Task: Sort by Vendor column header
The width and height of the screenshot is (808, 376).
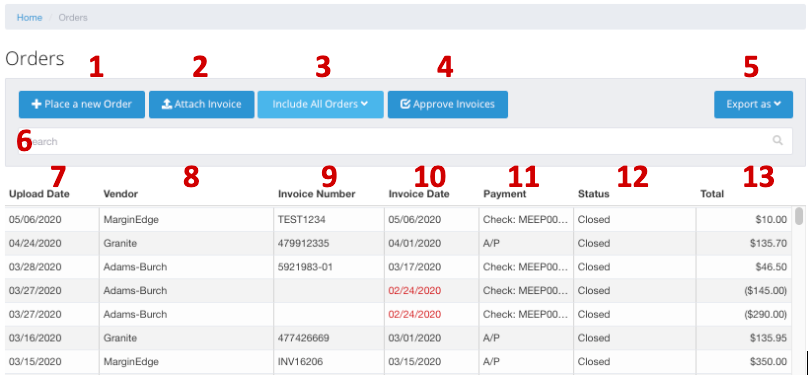Action: (x=120, y=194)
